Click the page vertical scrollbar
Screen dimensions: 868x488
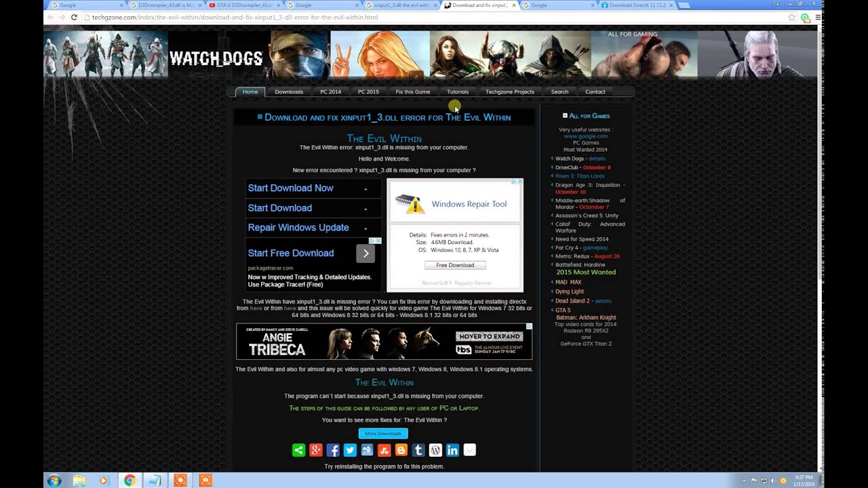tap(819, 247)
